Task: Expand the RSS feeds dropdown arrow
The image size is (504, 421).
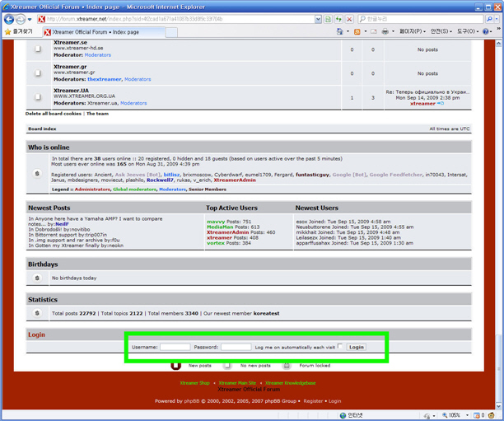Action: coord(366,31)
